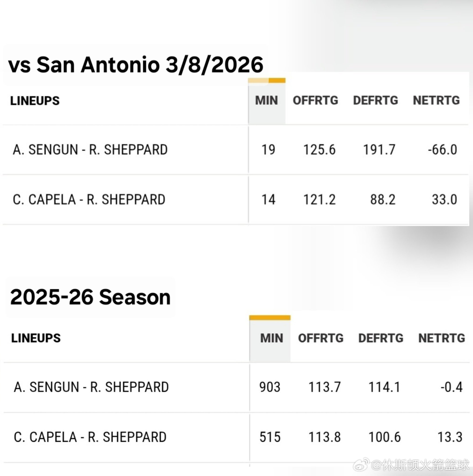Sort by MIN in the San Antonio table
Viewport: 473px width, 476px height.
(x=266, y=100)
